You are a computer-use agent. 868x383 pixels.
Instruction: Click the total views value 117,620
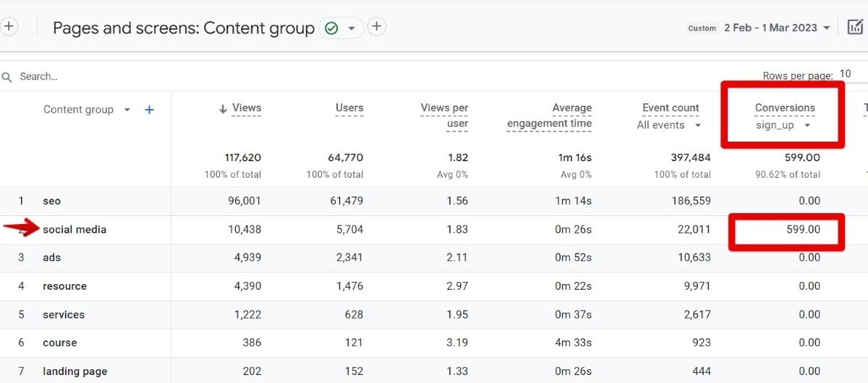tap(243, 158)
